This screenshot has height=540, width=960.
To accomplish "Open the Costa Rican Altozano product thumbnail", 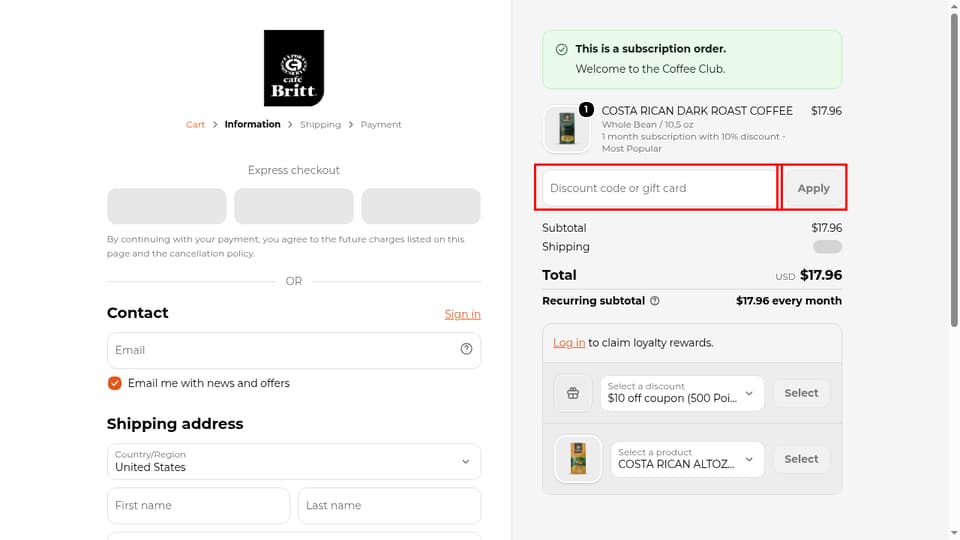I will point(578,459).
